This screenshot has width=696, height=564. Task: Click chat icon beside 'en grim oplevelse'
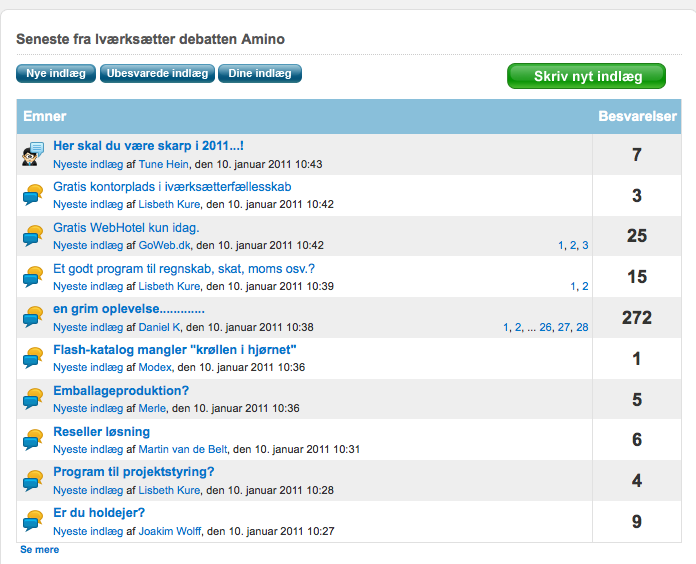pos(33,317)
